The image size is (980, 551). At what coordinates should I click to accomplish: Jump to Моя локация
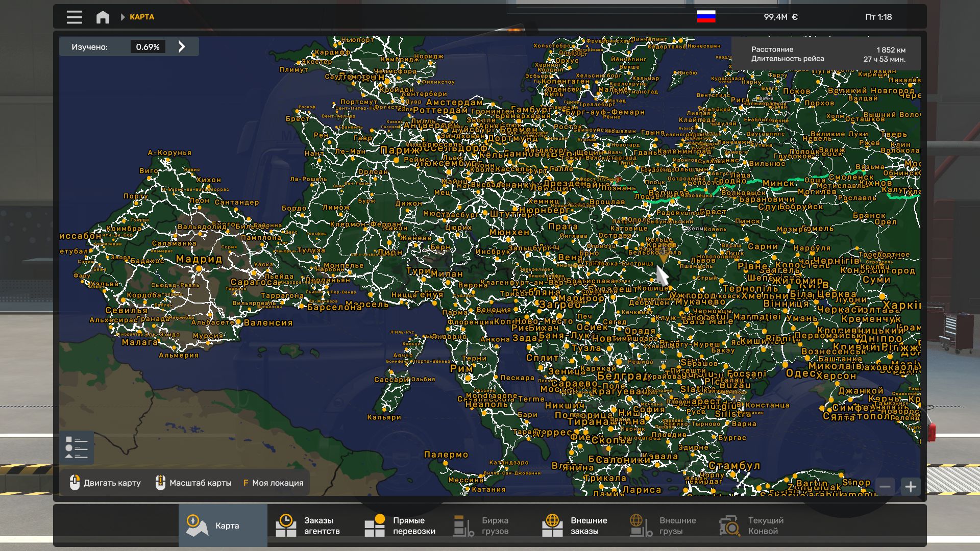[273, 483]
